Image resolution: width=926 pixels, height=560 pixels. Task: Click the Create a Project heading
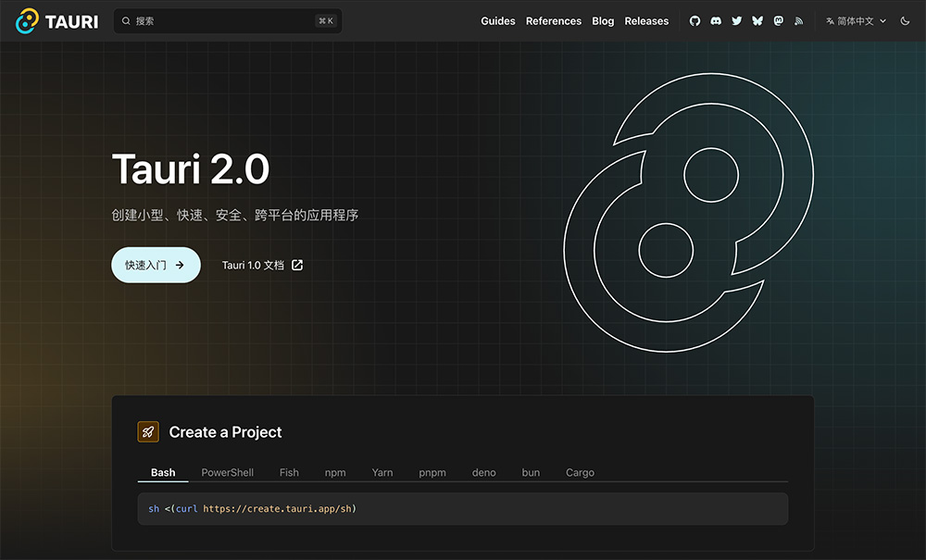point(226,432)
